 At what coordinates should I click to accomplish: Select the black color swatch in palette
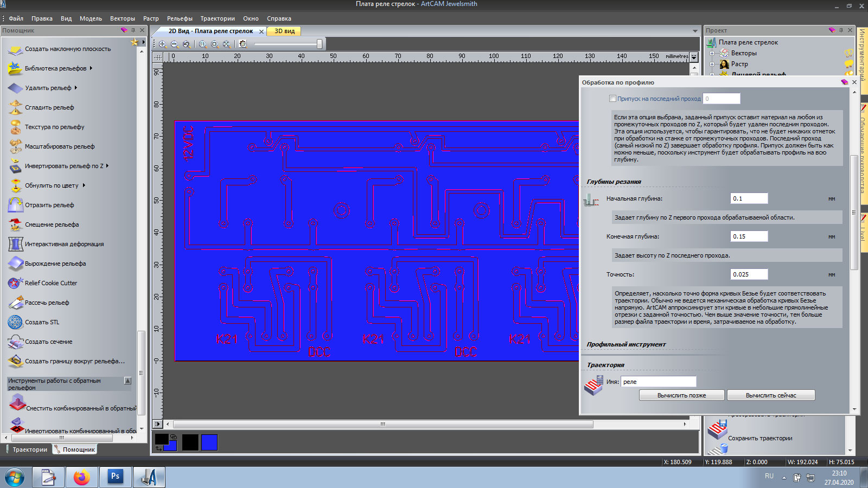click(190, 442)
